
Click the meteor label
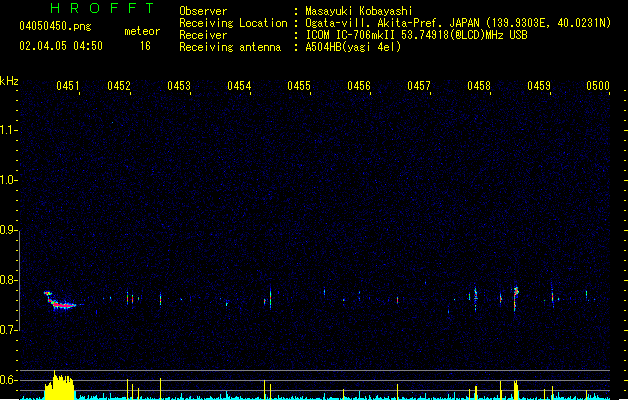coord(142,31)
